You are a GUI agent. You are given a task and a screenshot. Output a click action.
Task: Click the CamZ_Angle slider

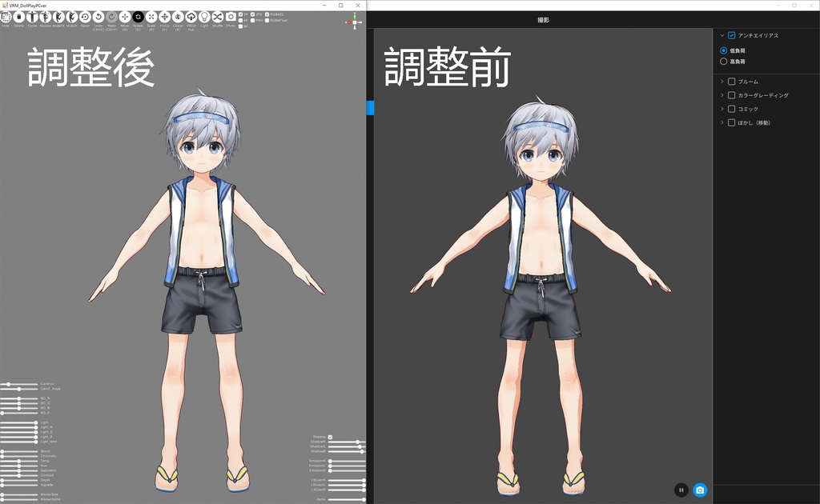click(19, 389)
